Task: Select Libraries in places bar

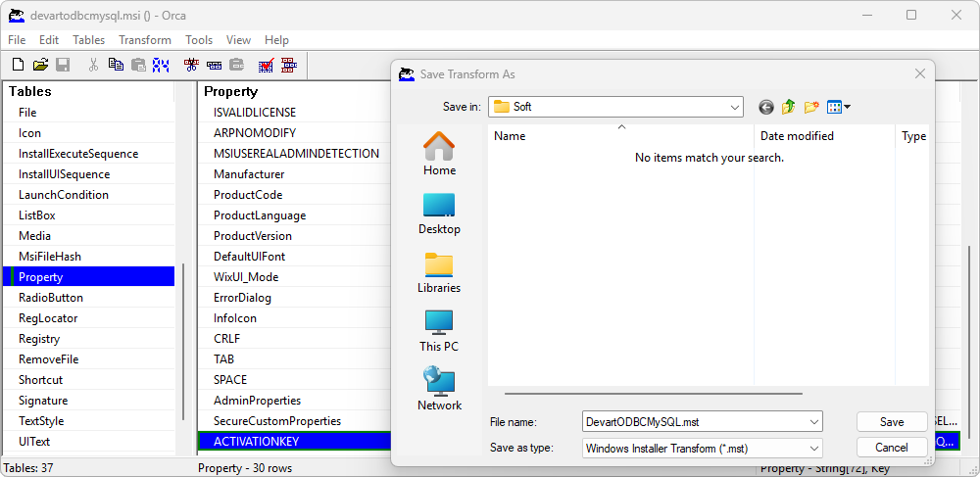Action: [x=439, y=272]
